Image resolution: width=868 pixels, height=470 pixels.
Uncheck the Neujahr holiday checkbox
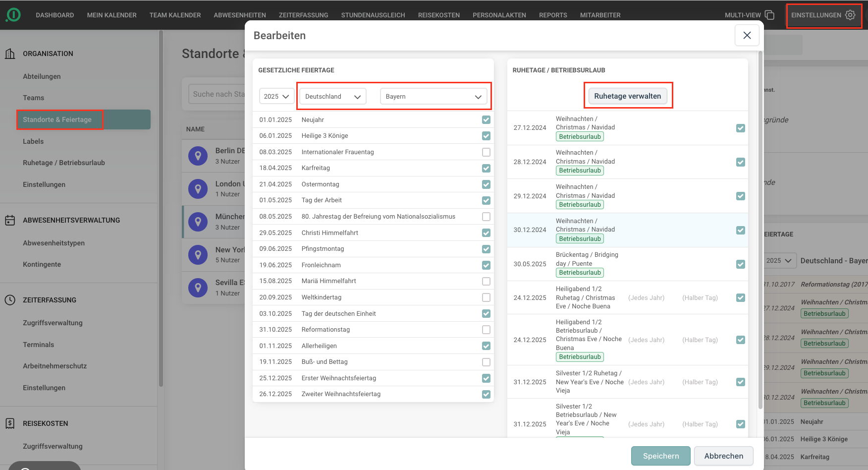[486, 119]
